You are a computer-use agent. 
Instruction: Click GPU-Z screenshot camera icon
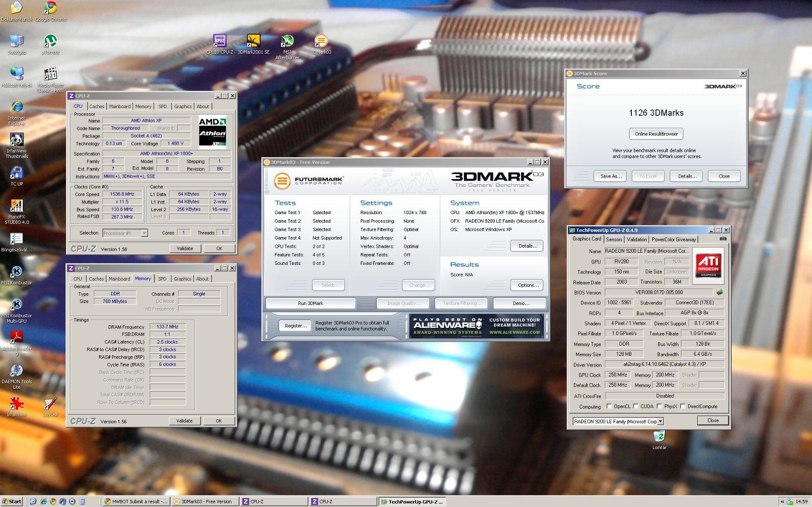coord(723,239)
